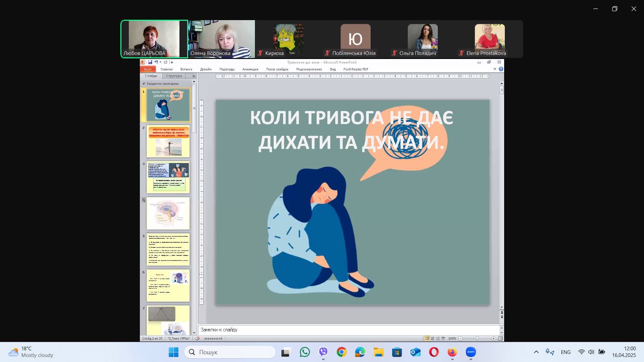Zoom in with the plus button

pyautogui.click(x=493, y=339)
